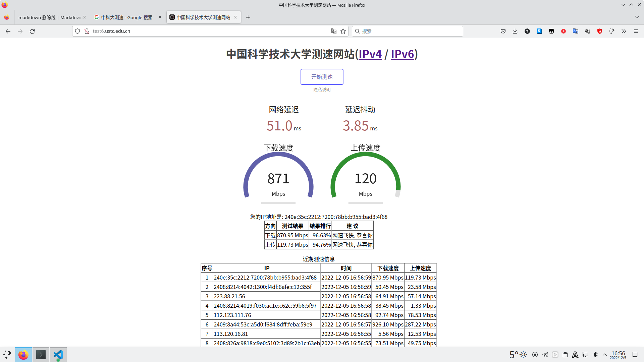Close the markdown 删除线 tab
The width and height of the screenshot is (644, 362).
tap(85, 17)
